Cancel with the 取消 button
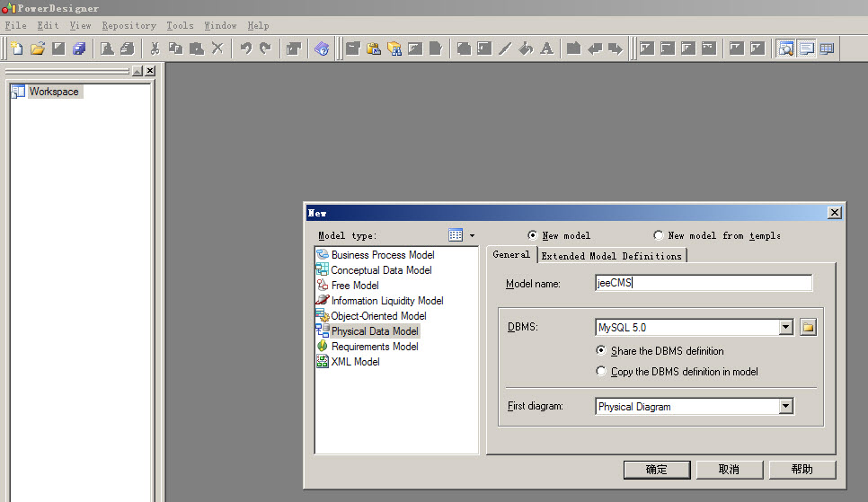 coord(729,470)
